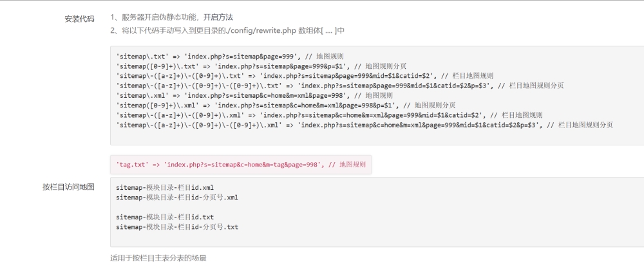Click the sitemap-模块目录-栏目id-分页号.txt line
644x276 pixels.
[x=177, y=227]
